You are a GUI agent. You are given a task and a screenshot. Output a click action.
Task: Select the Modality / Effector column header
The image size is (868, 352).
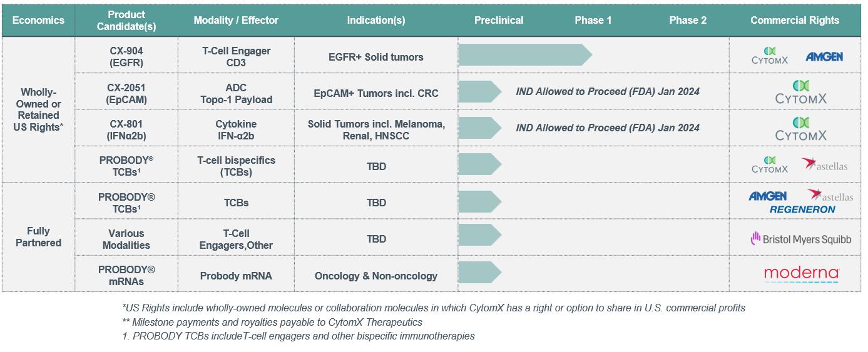235,20
